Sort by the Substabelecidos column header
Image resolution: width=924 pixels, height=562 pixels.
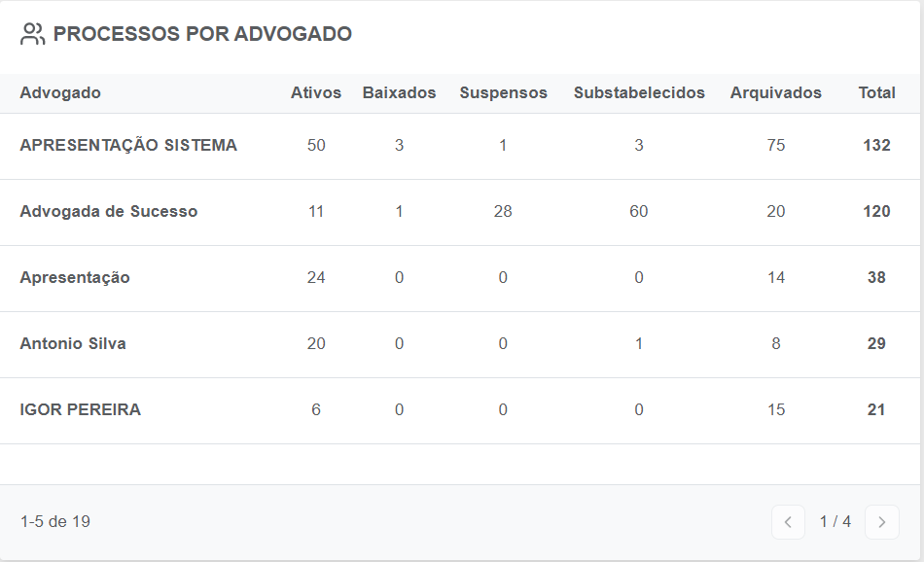639,93
